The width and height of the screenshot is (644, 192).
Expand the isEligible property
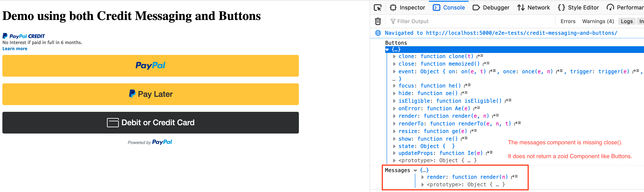[394, 101]
